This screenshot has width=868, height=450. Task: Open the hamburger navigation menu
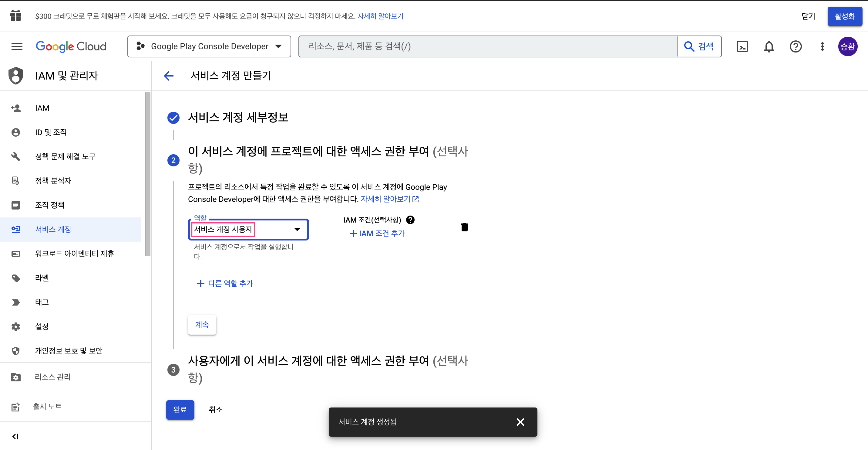(x=17, y=46)
